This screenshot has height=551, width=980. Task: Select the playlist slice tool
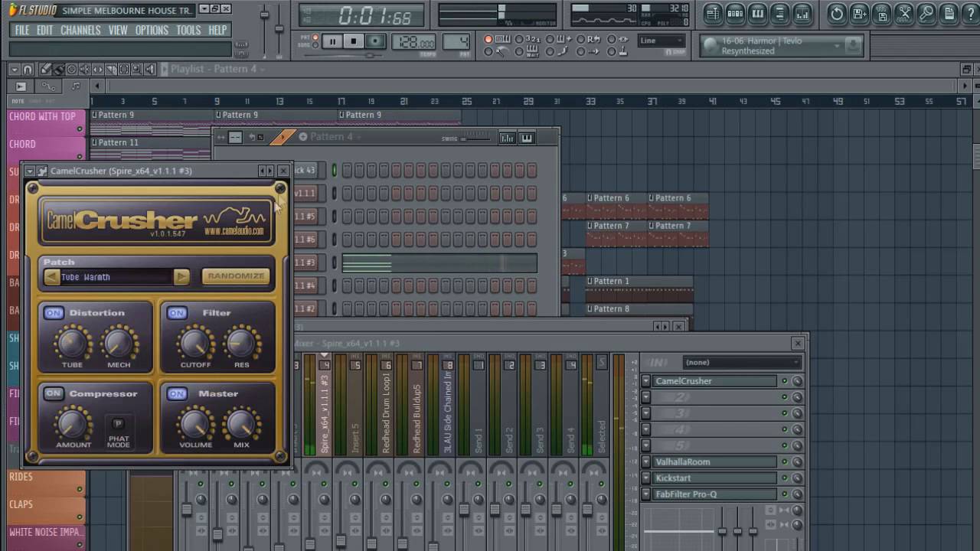(110, 70)
